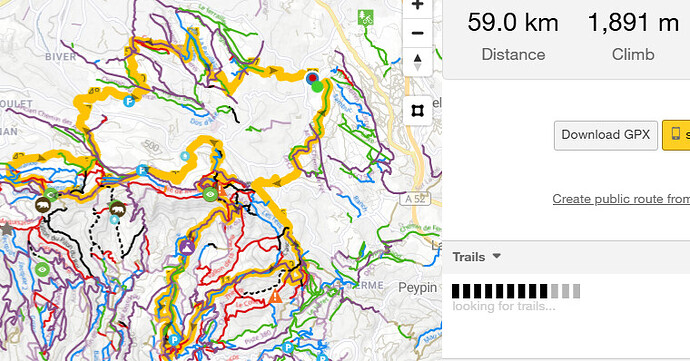Viewport: 690px width, 361px height.
Task: Open parking marker on the yellow route loop
Action: click(174, 340)
